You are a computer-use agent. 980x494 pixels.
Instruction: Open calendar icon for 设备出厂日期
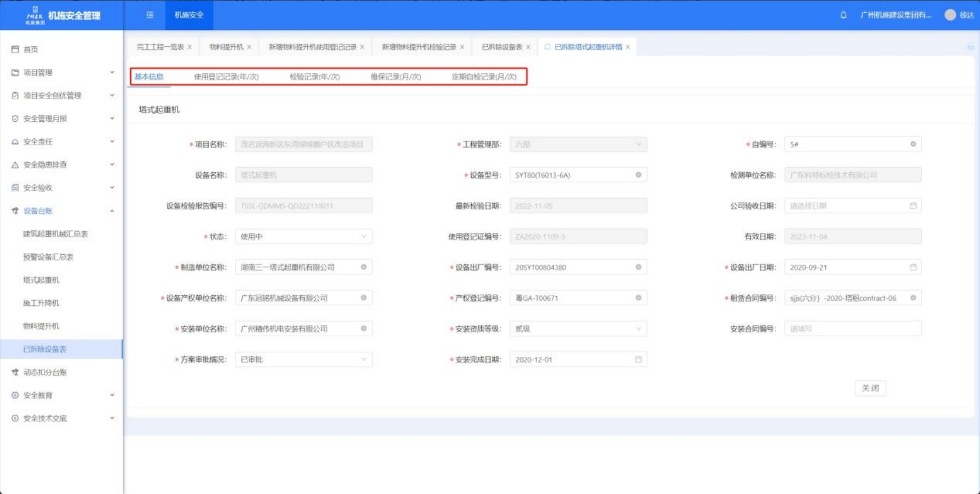913,267
